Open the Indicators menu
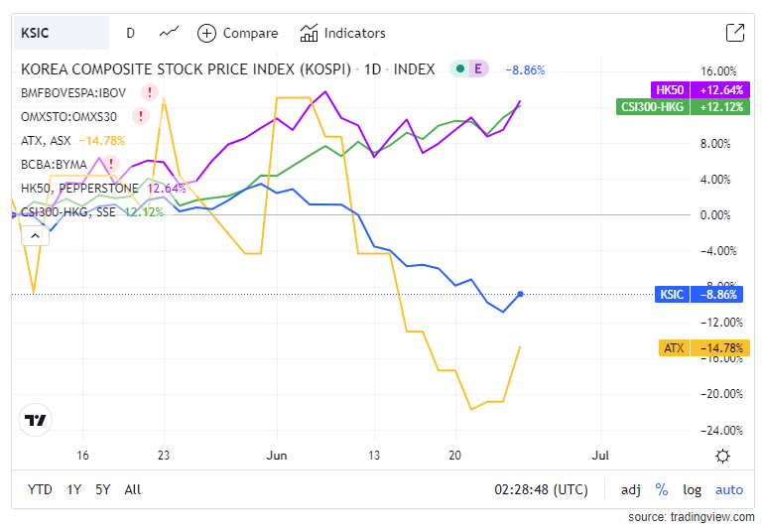Screen dimensions: 762x532 coord(342,33)
